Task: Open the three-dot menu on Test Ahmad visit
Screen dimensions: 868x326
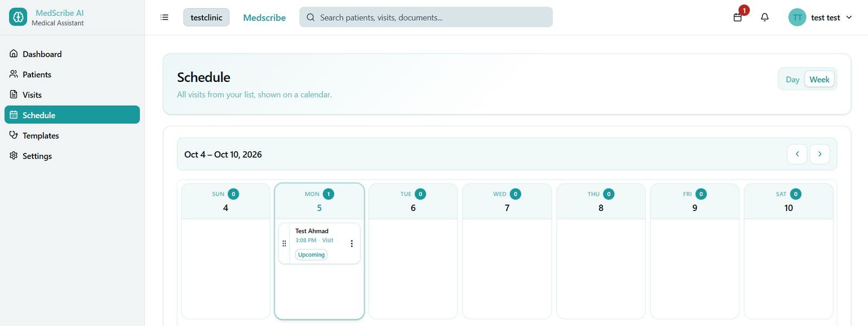Action: point(352,244)
